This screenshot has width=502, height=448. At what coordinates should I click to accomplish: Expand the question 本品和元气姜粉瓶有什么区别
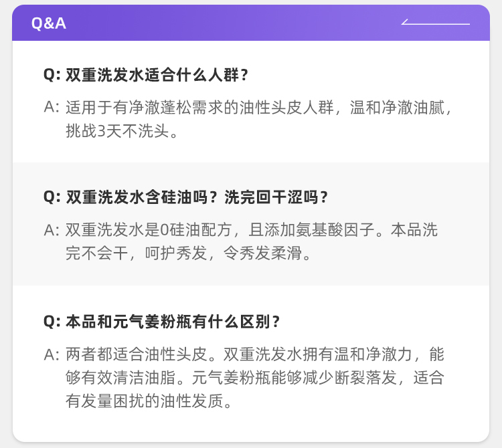pos(173,322)
